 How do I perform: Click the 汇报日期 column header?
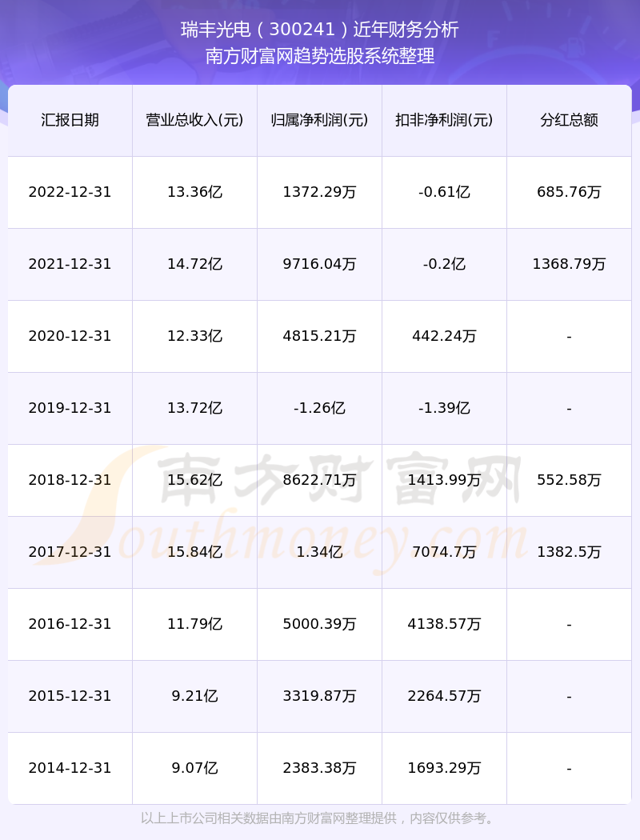pyautogui.click(x=70, y=121)
